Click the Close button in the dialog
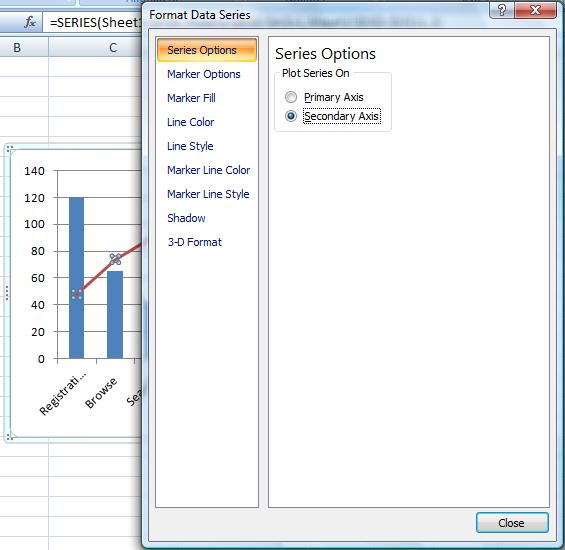Viewport: 565px width, 550px height. click(x=512, y=523)
